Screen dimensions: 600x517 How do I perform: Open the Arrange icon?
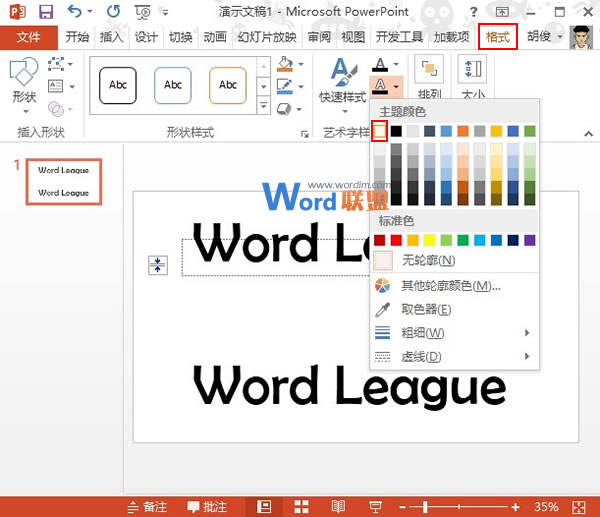429,69
